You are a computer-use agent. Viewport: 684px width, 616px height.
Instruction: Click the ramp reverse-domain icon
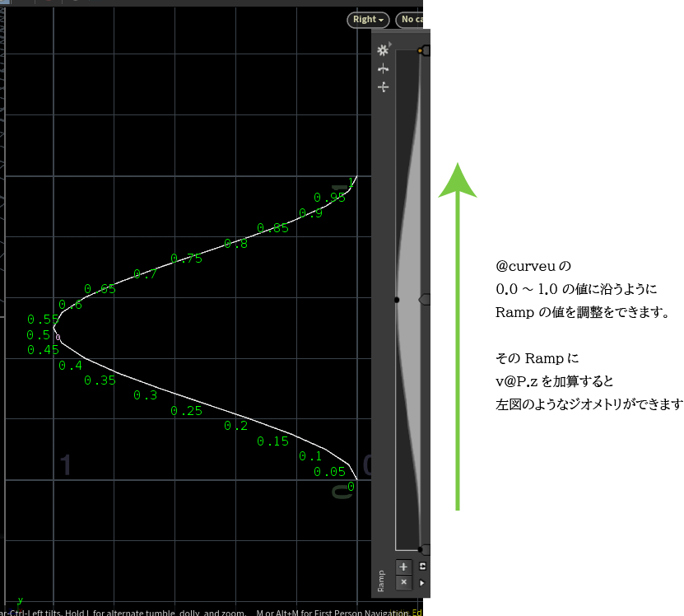422,567
